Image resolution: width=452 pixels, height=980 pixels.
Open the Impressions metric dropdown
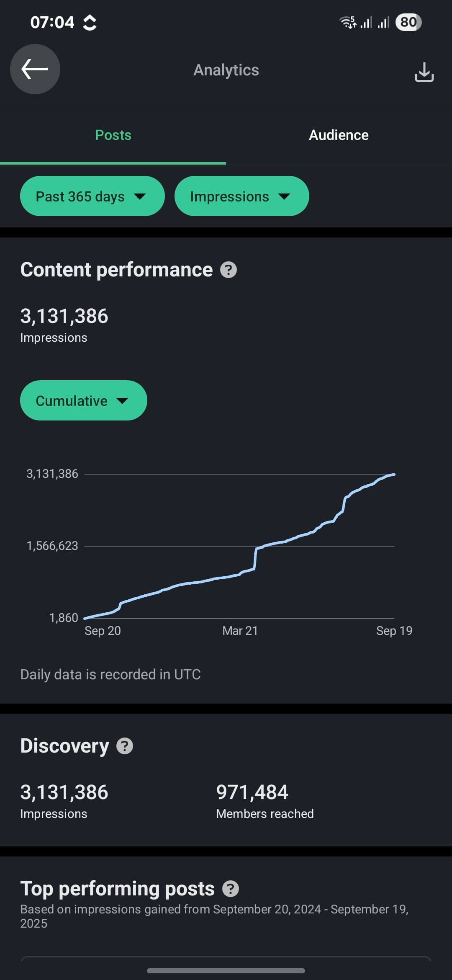[241, 196]
